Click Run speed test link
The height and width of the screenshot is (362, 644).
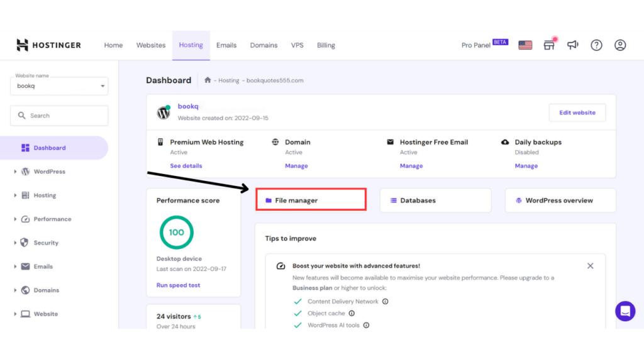[178, 285]
